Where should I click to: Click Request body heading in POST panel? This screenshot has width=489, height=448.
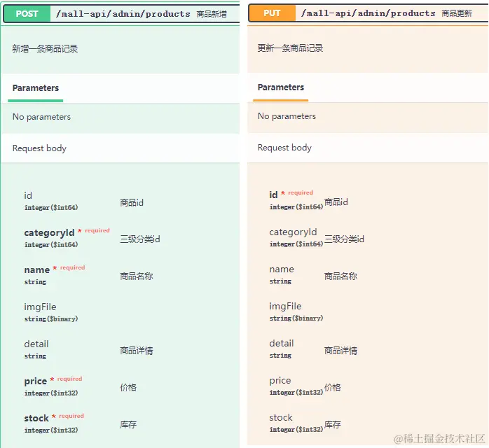[x=39, y=148]
